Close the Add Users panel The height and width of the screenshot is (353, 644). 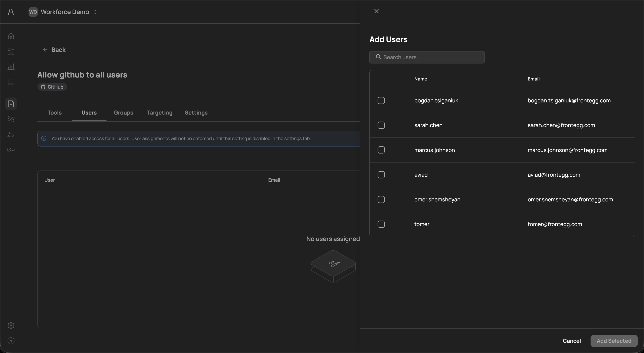376,11
